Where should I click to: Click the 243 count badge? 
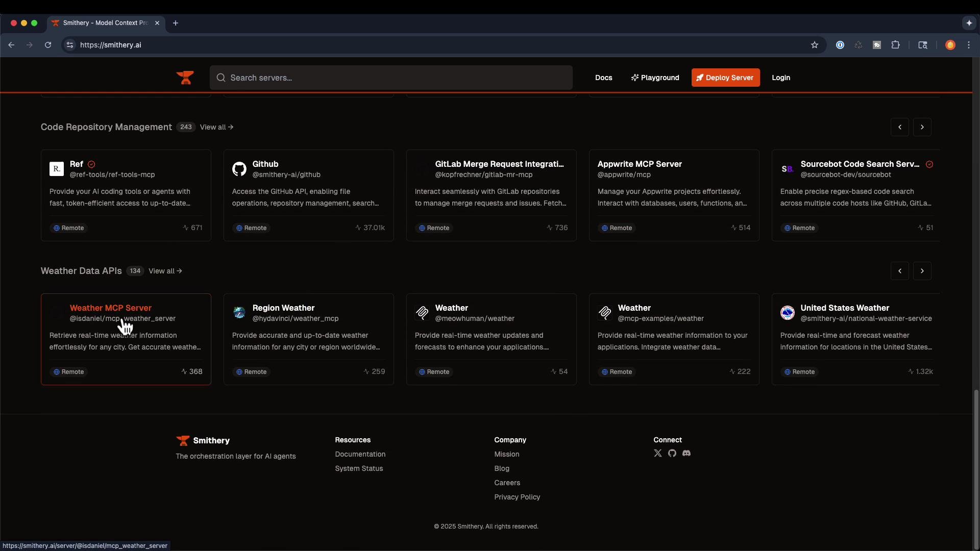click(186, 127)
